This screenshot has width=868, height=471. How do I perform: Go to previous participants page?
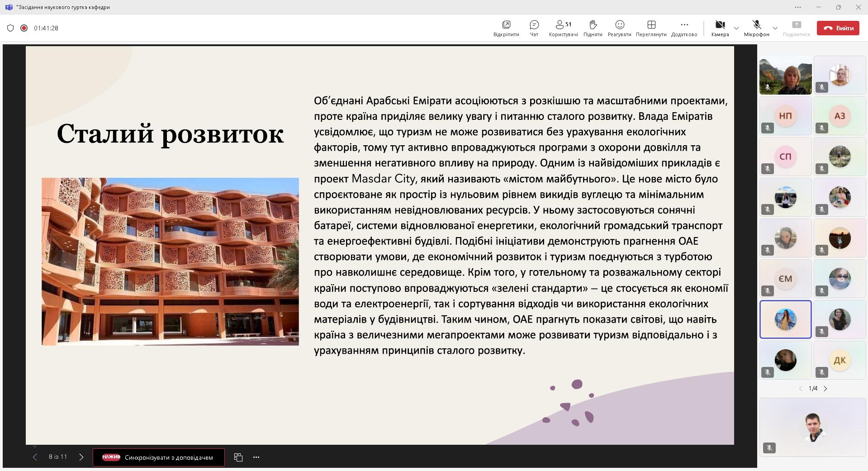pos(801,389)
